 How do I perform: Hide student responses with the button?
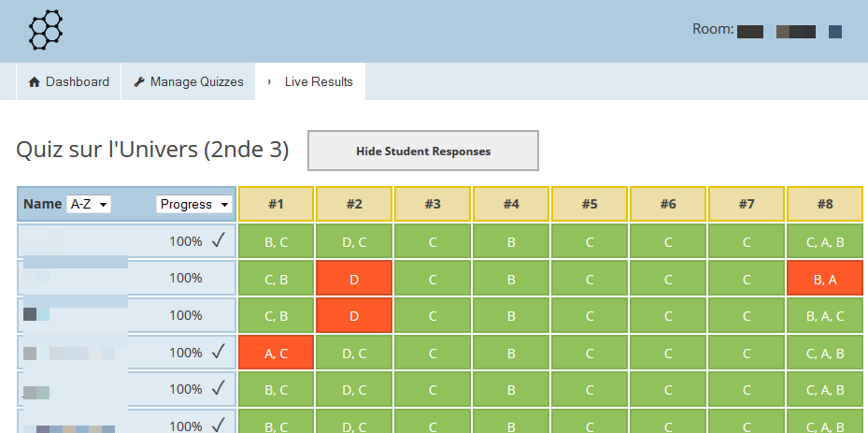coord(423,151)
